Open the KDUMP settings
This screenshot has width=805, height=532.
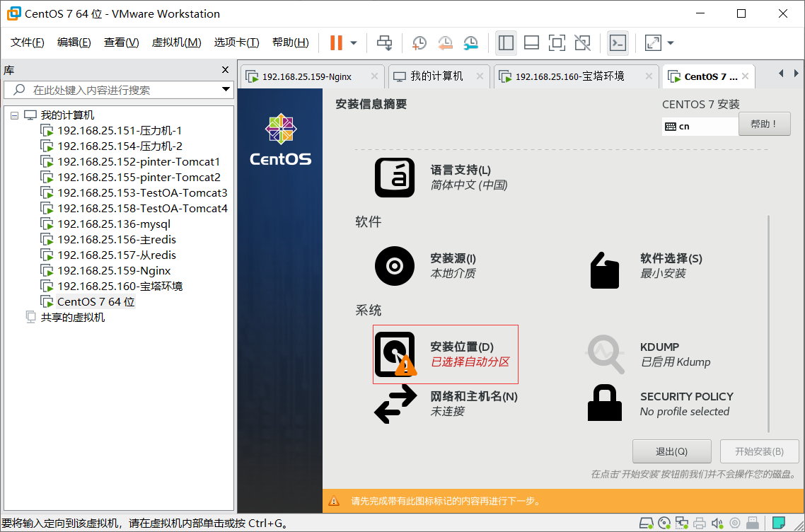pos(649,354)
